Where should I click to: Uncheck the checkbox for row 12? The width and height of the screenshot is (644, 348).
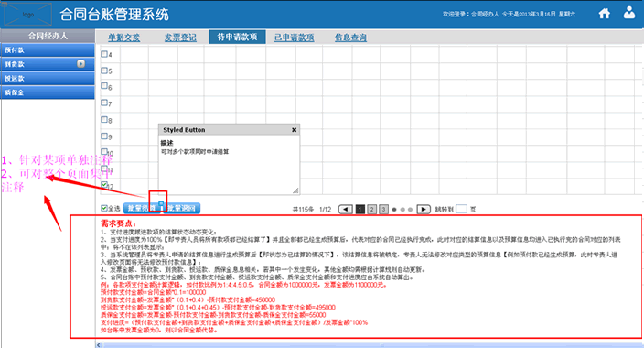point(104,185)
